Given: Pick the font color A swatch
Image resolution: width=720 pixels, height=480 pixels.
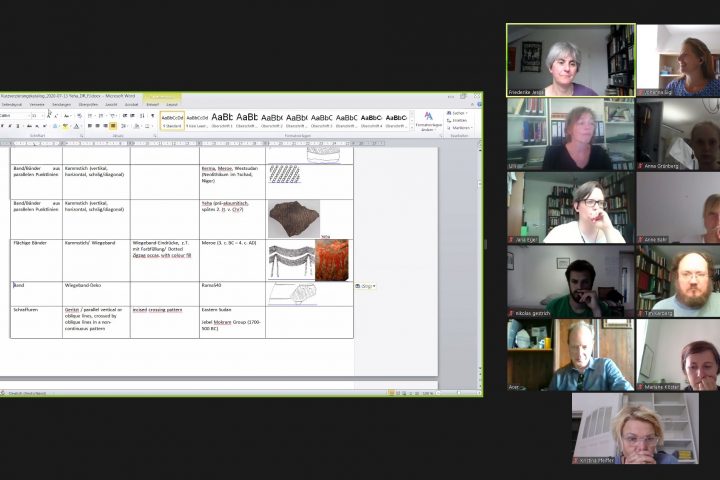Looking at the screenshot, I should pos(76,126).
